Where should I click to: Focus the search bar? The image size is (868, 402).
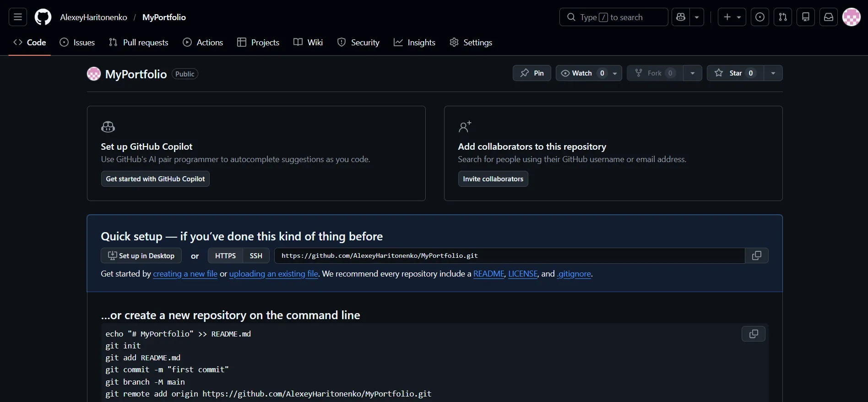click(613, 17)
